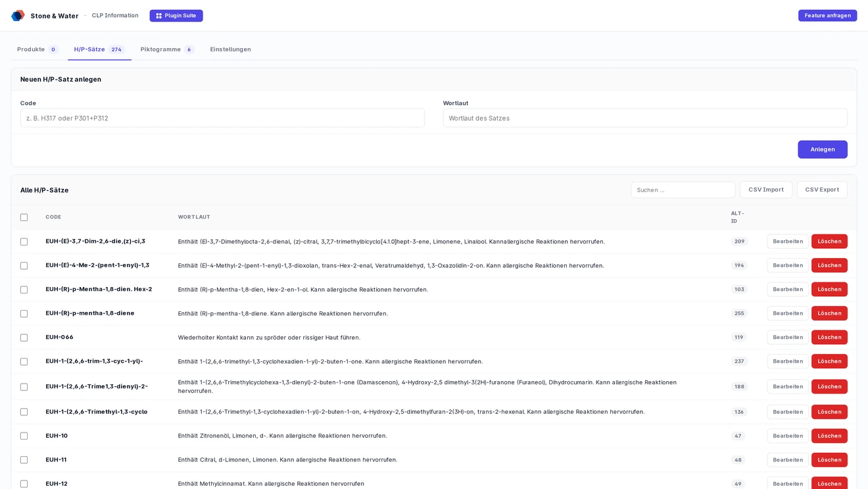This screenshot has width=868, height=489.
Task: Click Alt-ID badge 209
Action: coord(739,242)
